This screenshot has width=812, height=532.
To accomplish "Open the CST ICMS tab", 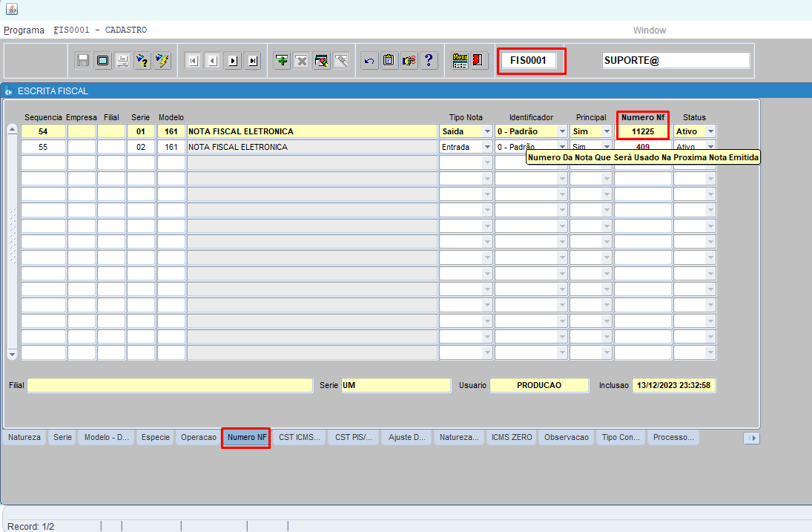I will pyautogui.click(x=300, y=438).
